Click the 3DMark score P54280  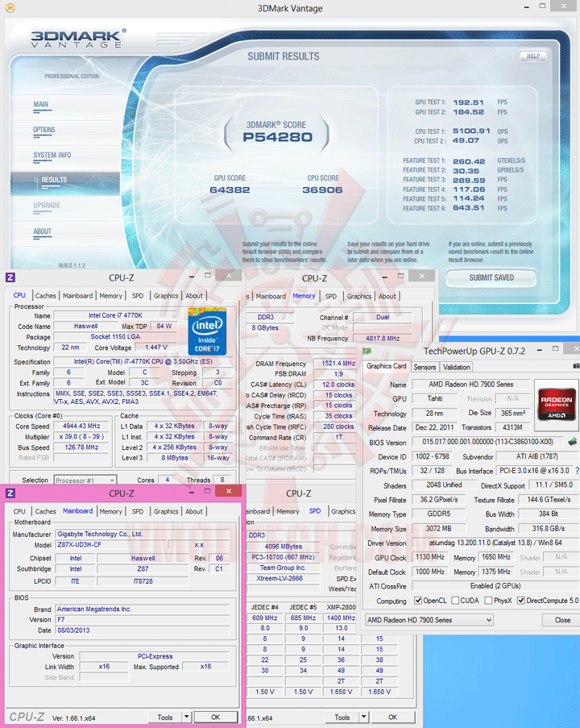pyautogui.click(x=277, y=137)
